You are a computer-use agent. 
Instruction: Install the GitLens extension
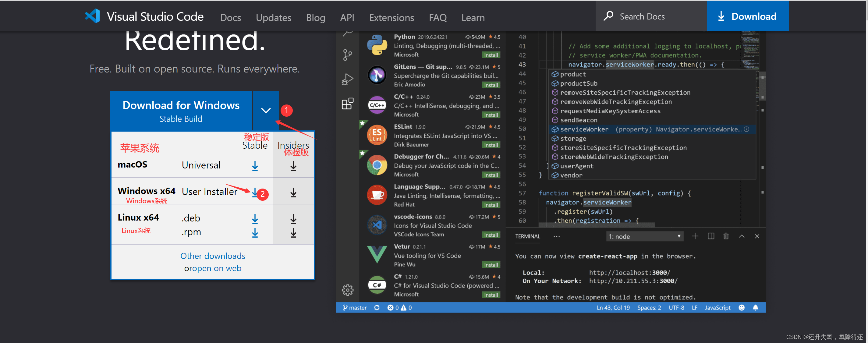pyautogui.click(x=491, y=85)
